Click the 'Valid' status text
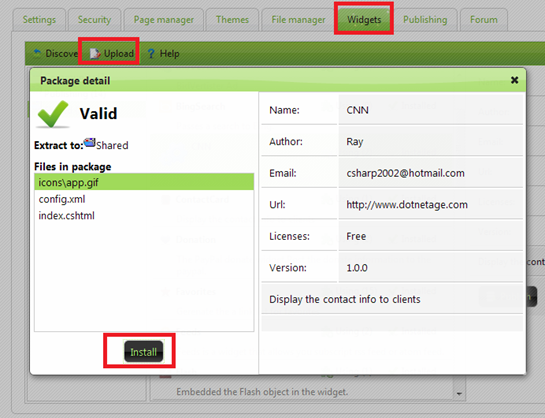 tap(98, 114)
